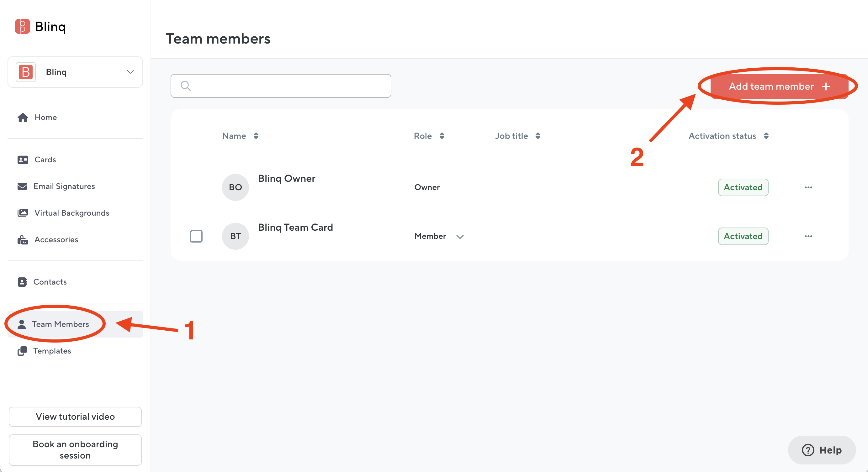The width and height of the screenshot is (868, 472).
Task: Click the BT avatar
Action: [x=235, y=236]
